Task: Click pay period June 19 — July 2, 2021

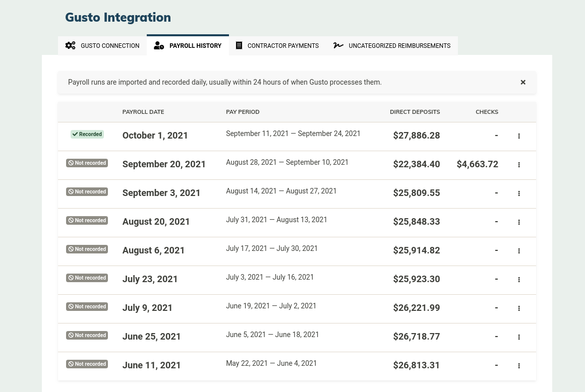Action: pos(271,305)
